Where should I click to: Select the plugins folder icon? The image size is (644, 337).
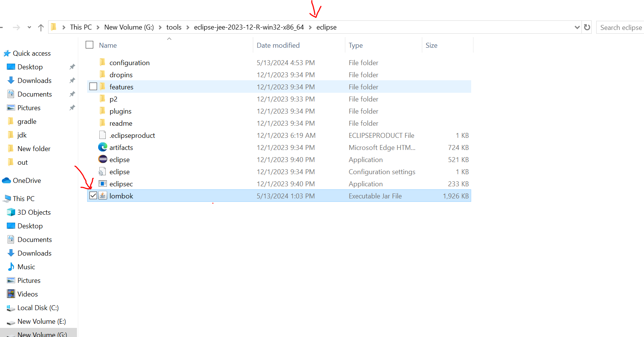[102, 111]
